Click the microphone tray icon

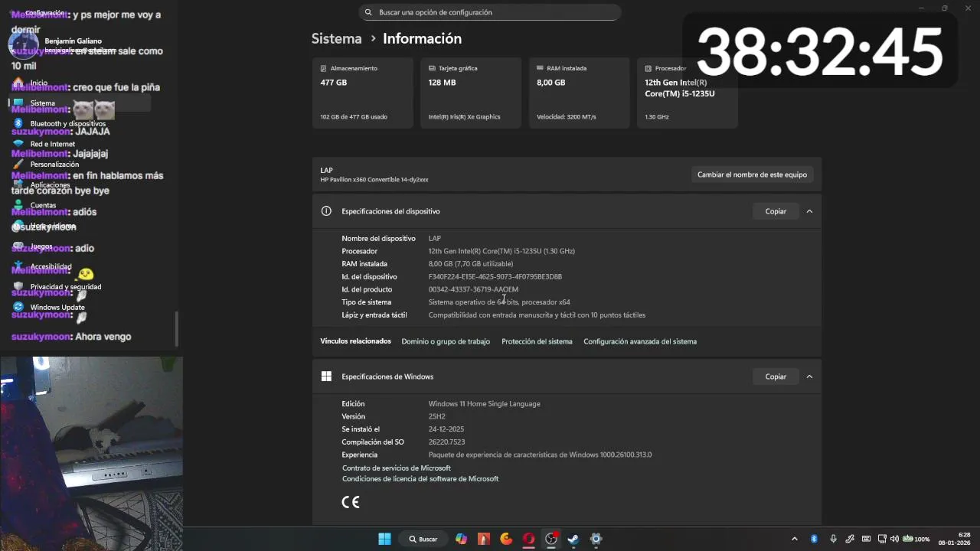833,539
